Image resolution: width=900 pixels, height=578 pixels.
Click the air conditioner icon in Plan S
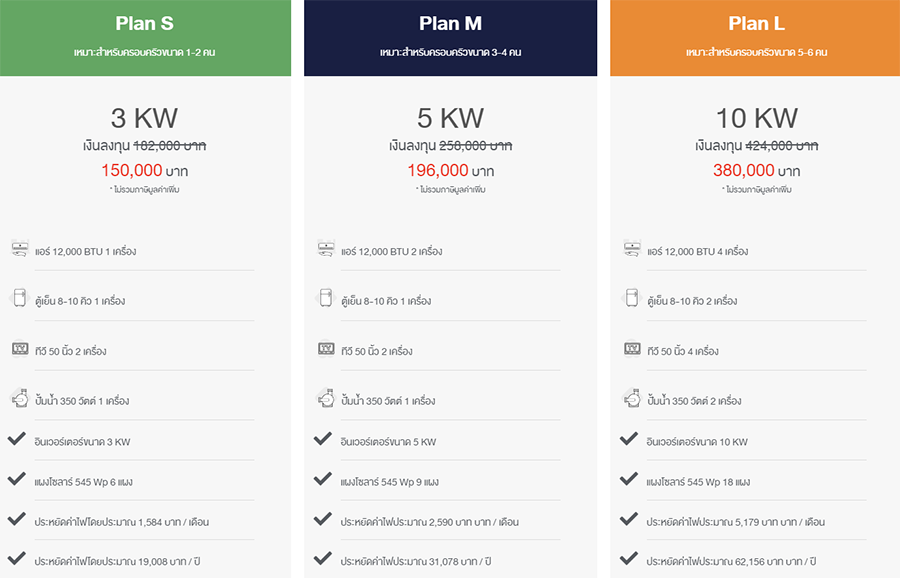click(x=20, y=249)
